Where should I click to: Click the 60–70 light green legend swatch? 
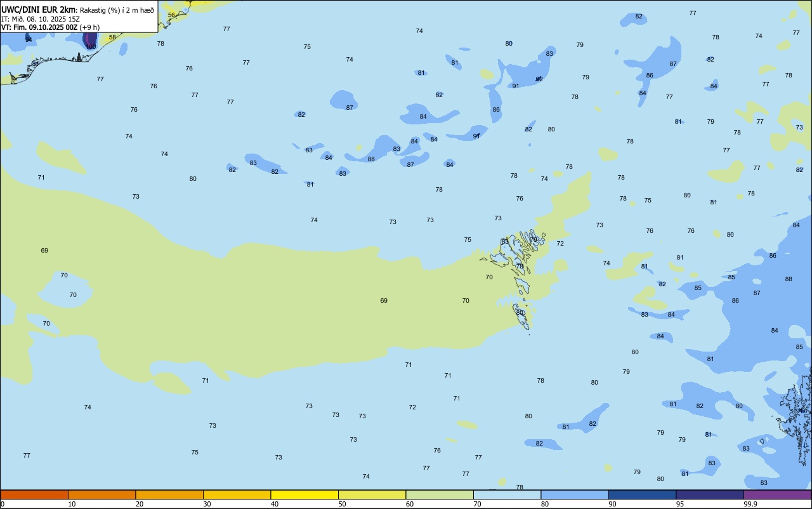440,494
